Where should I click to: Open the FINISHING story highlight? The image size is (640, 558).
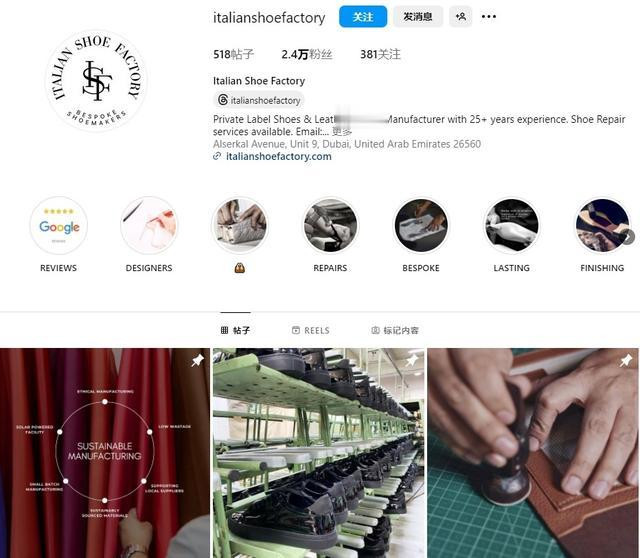click(602, 226)
